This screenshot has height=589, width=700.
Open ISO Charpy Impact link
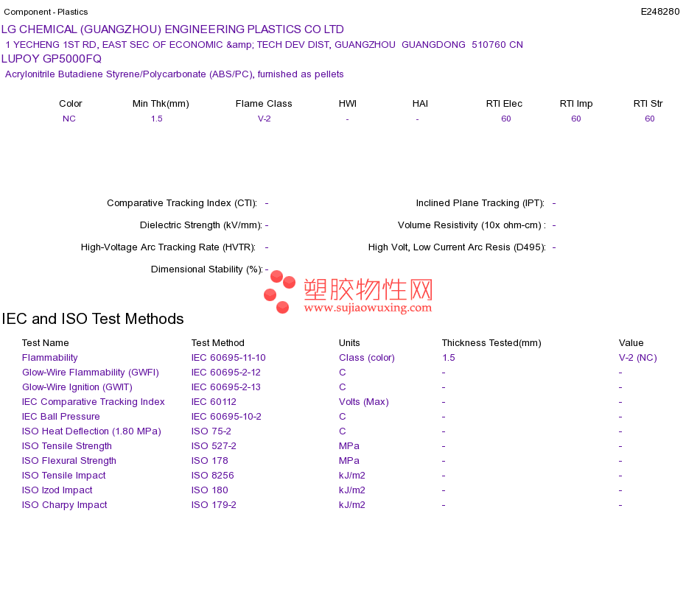click(x=65, y=504)
